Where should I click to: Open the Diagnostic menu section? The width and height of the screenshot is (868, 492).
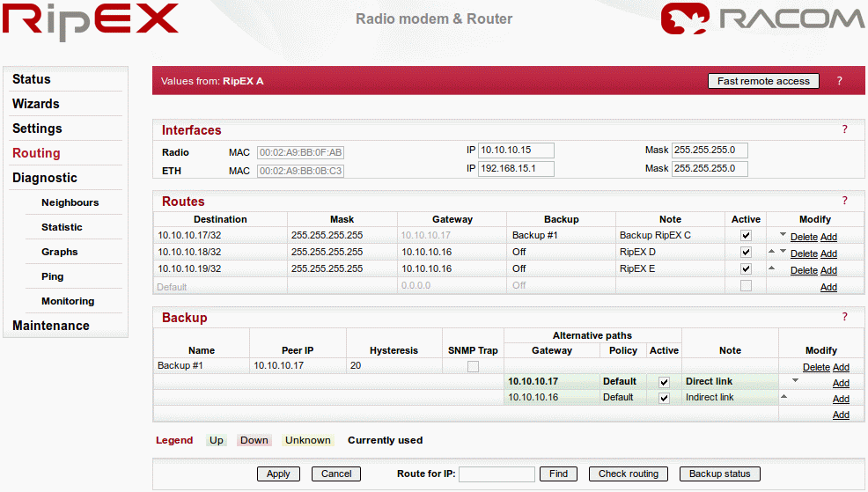[45, 178]
